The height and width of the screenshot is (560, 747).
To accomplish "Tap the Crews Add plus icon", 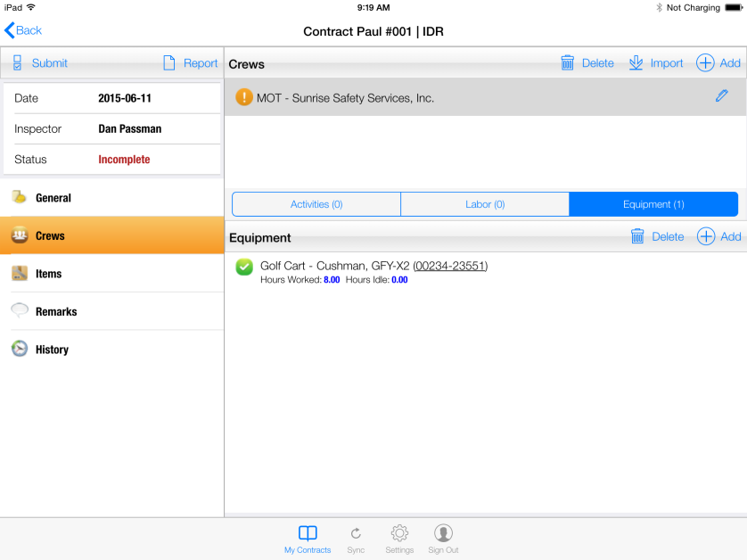I will pyautogui.click(x=705, y=62).
